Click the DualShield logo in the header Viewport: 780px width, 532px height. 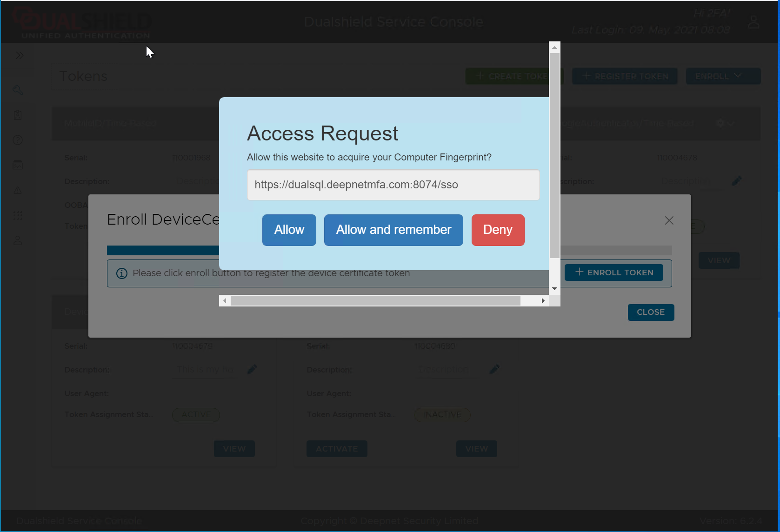pos(82,22)
